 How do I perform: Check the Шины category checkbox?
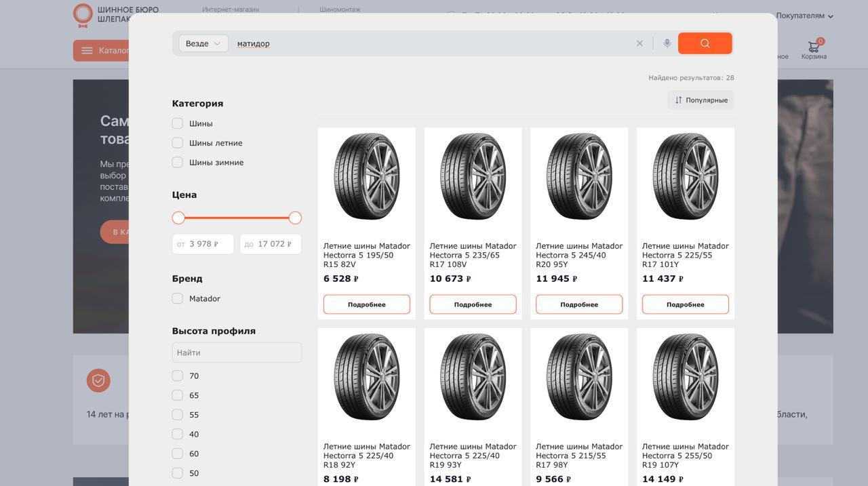tap(178, 123)
